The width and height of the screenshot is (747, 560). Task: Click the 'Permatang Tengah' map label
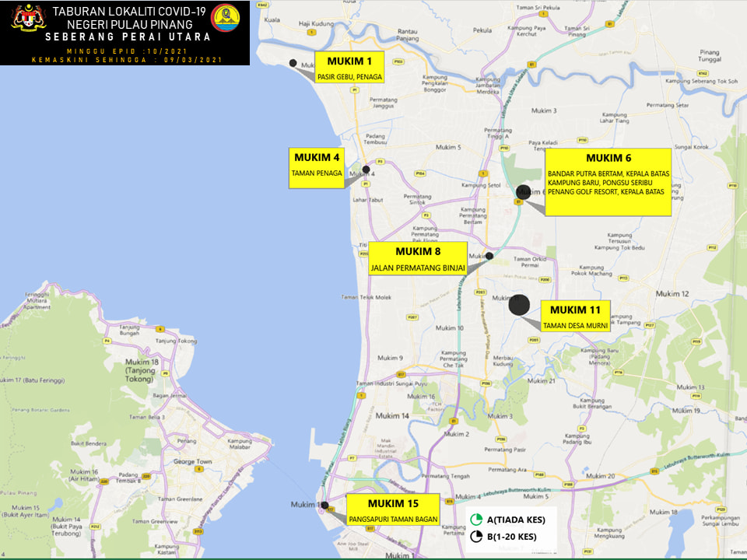[445, 476]
